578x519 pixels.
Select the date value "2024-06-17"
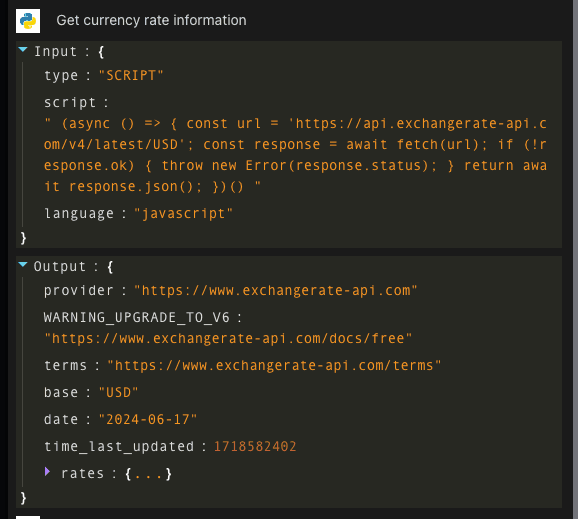click(148, 419)
